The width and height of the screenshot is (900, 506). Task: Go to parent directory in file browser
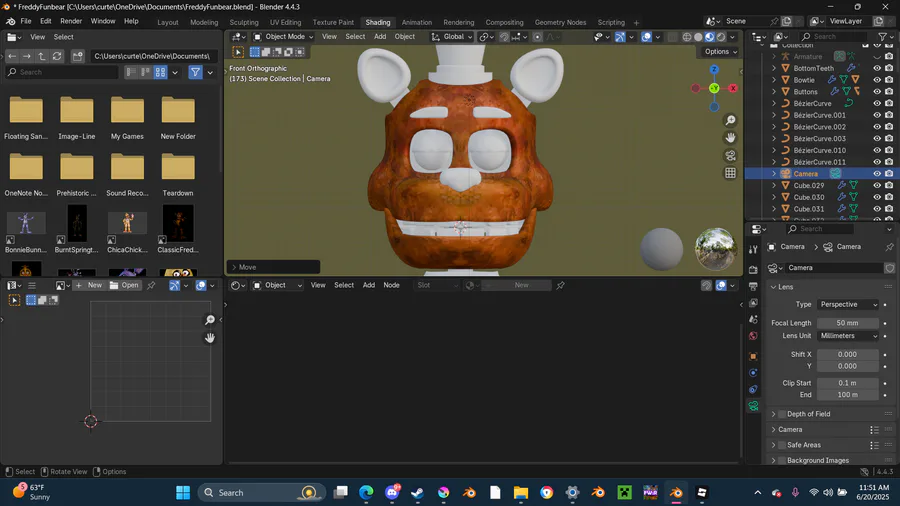(x=42, y=56)
